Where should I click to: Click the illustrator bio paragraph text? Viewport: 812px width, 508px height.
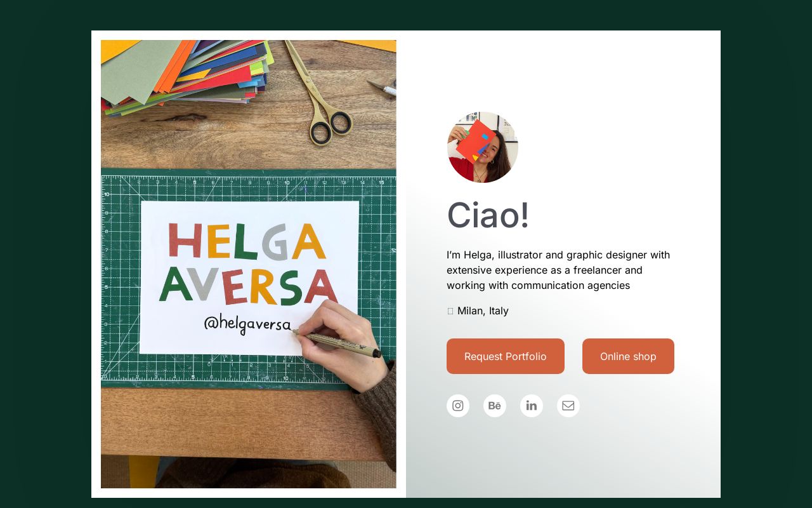(x=558, y=270)
